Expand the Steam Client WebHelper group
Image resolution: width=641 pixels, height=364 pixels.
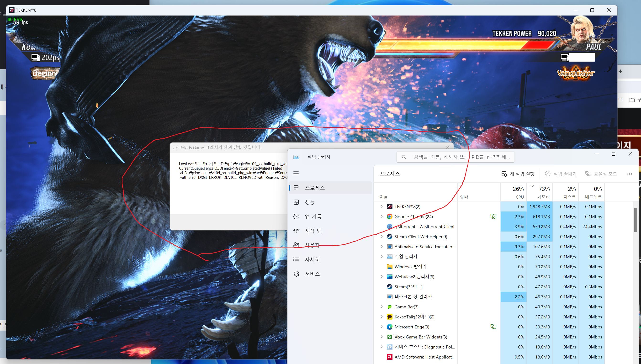point(381,237)
